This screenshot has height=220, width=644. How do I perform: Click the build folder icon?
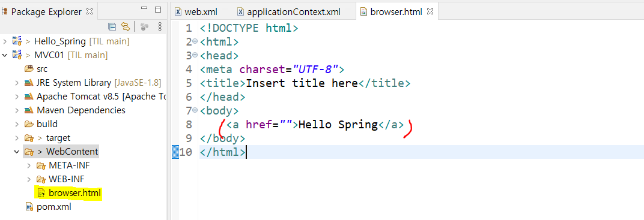tap(29, 124)
